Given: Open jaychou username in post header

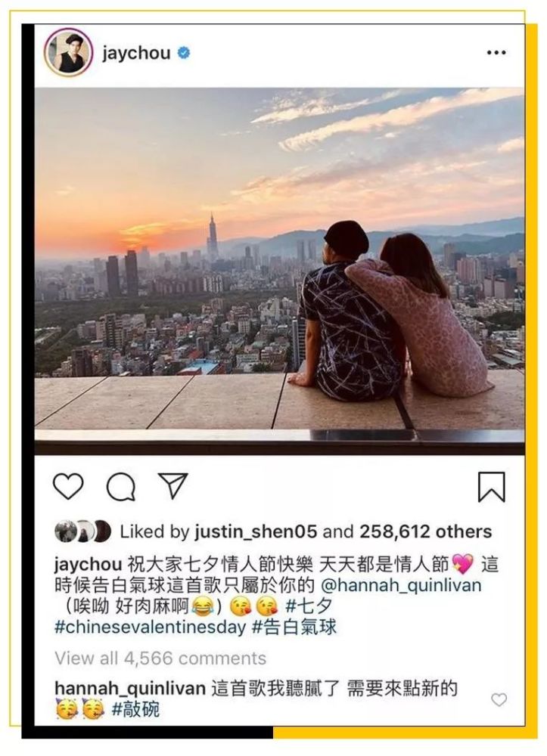Looking at the screenshot, I should 136,53.
